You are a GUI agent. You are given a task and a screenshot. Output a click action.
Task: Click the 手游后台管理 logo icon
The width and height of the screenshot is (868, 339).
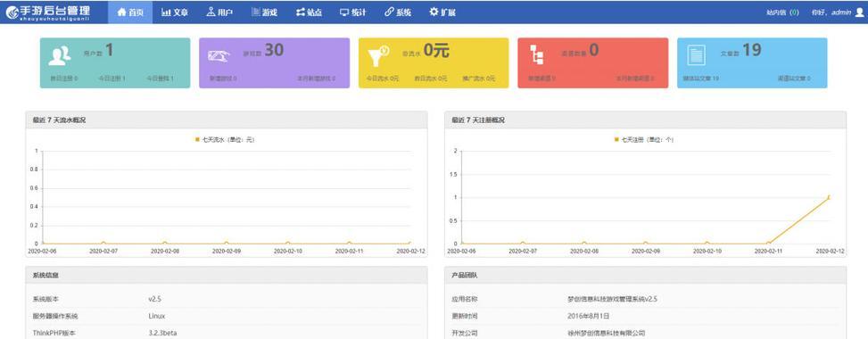[x=12, y=12]
